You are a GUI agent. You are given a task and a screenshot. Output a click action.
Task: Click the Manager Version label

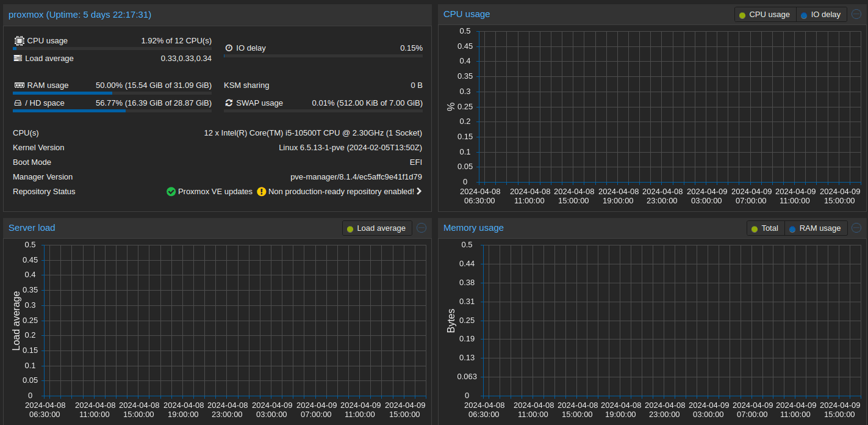[x=43, y=177]
